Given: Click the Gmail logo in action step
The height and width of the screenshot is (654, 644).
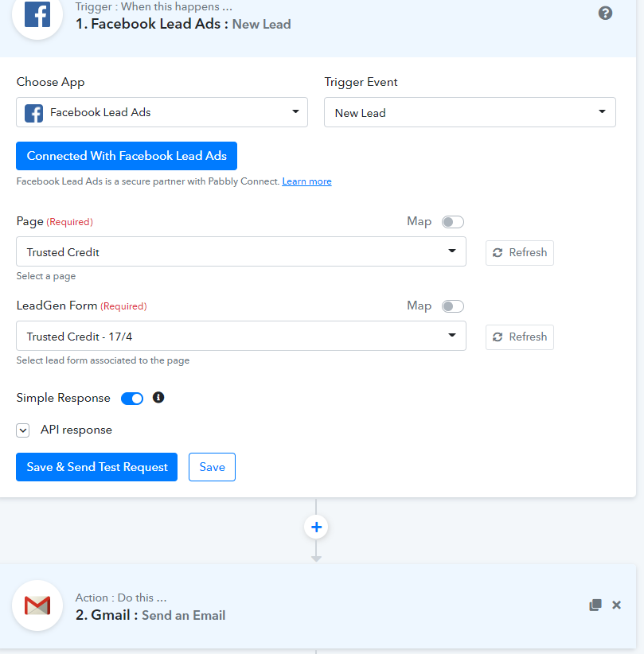Looking at the screenshot, I should pyautogui.click(x=37, y=605).
